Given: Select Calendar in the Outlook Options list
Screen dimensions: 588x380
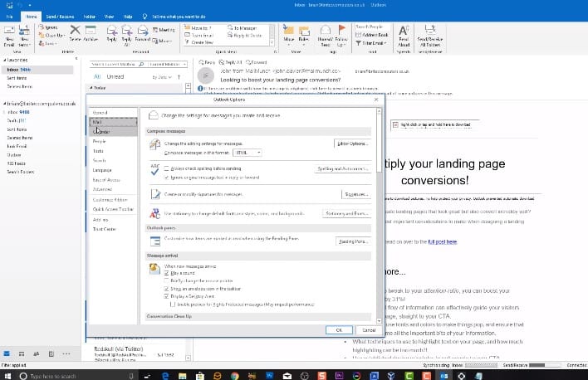Looking at the screenshot, I should tap(101, 131).
